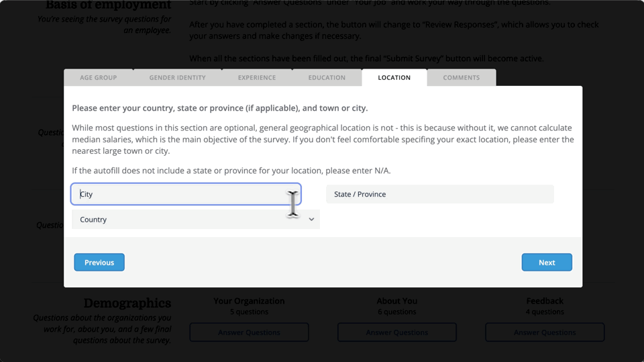Click Answer Questions under Your Organization
The height and width of the screenshot is (362, 644).
249,332
